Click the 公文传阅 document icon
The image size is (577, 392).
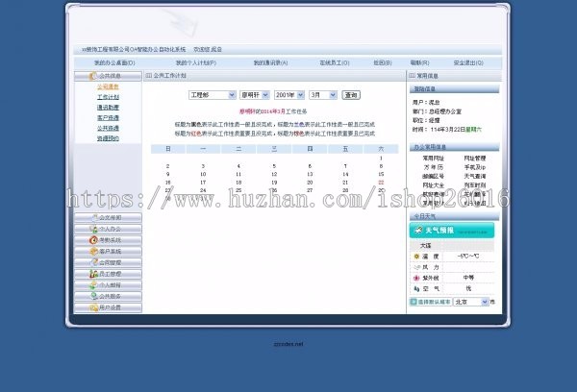(94, 218)
